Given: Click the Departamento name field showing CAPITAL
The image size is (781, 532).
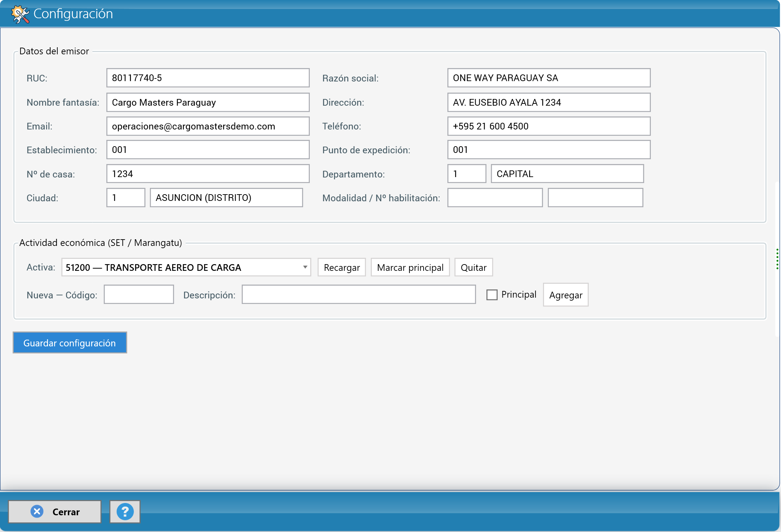Looking at the screenshot, I should pos(567,174).
